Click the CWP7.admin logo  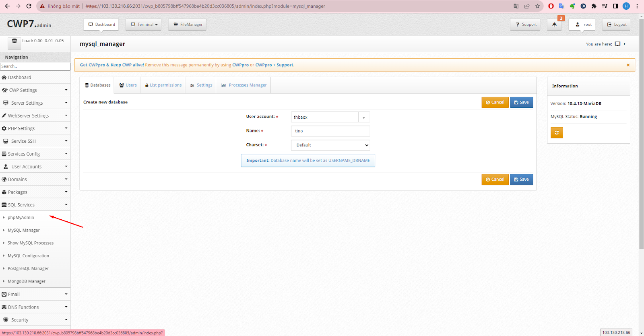(29, 24)
